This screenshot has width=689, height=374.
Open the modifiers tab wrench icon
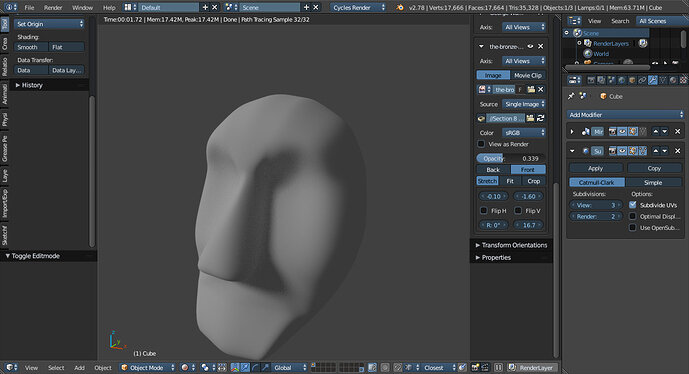coord(653,80)
